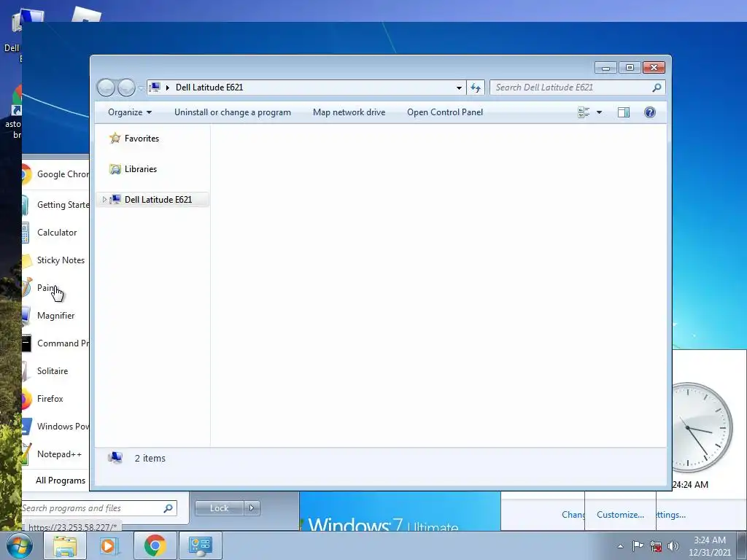
Task: Open Google Chrome from the taskbar
Action: (155, 545)
